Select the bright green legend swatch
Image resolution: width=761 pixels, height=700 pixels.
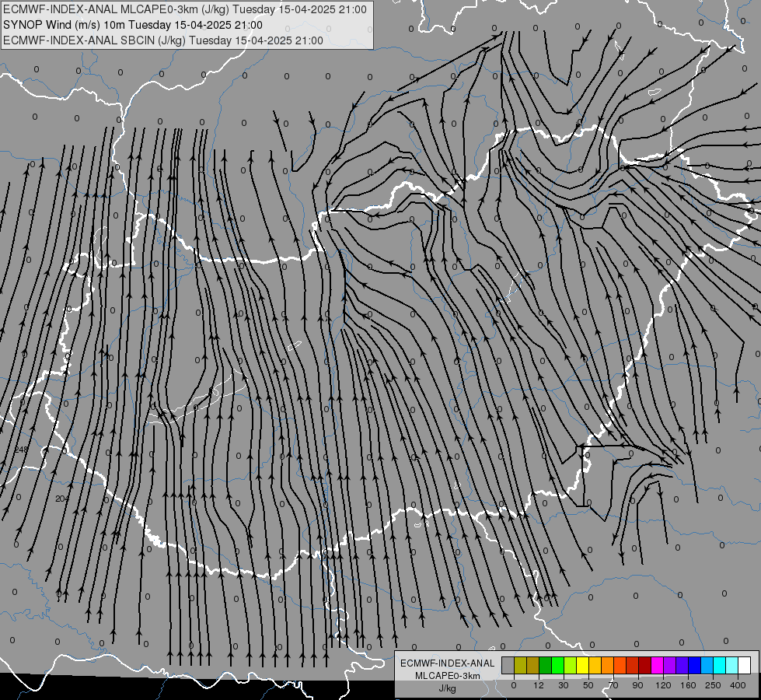(558, 666)
